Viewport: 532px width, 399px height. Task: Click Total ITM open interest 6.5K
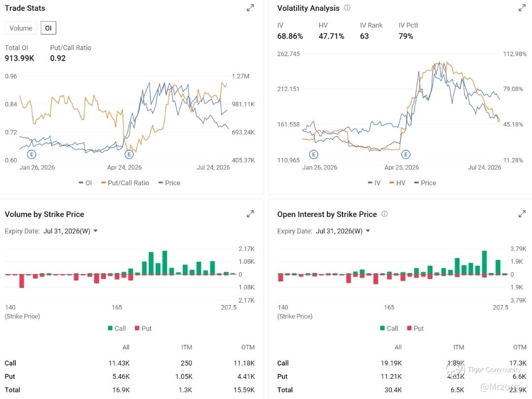coord(457,390)
